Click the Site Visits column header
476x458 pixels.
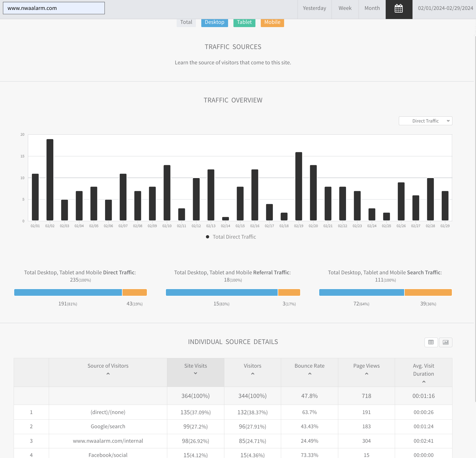[x=196, y=372]
